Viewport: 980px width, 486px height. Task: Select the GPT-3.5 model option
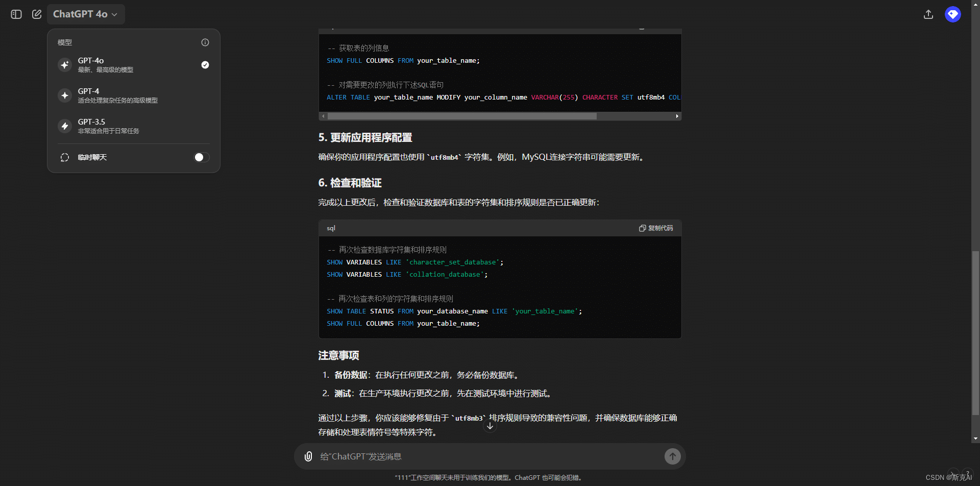pos(134,126)
